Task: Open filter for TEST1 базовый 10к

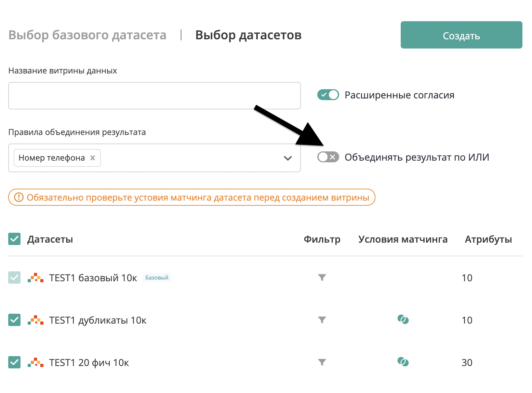Action: coord(322,277)
